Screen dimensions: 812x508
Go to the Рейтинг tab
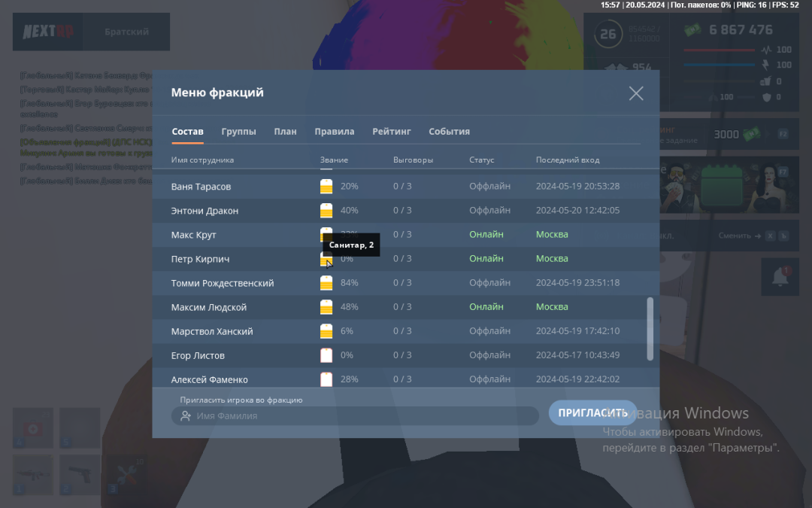391,132
